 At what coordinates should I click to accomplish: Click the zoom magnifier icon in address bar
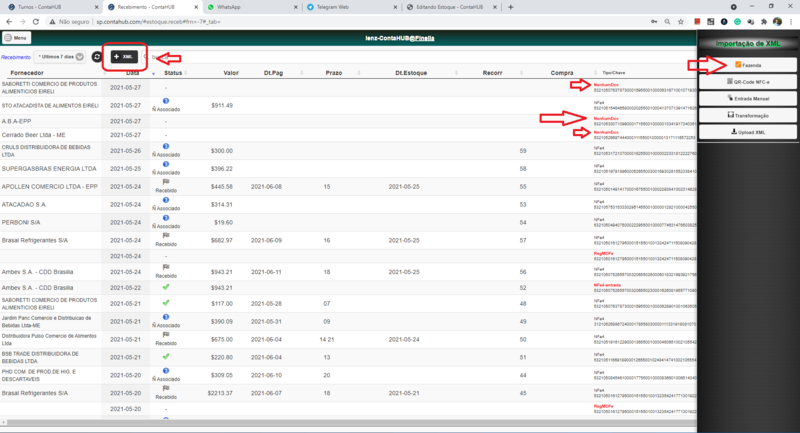[x=667, y=21]
